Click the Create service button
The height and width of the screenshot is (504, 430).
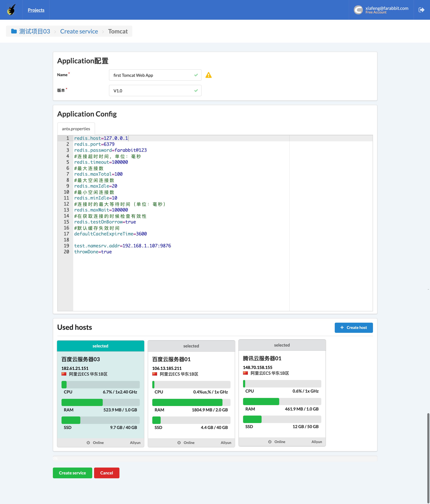(72, 473)
